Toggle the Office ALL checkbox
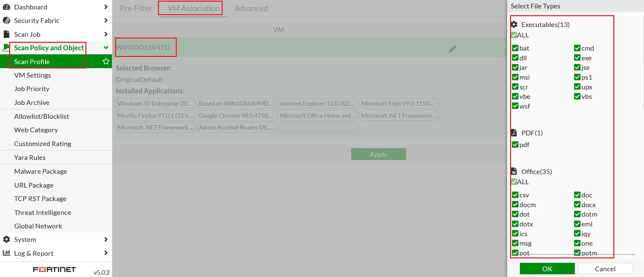This screenshot has height=277, width=644. [x=514, y=182]
